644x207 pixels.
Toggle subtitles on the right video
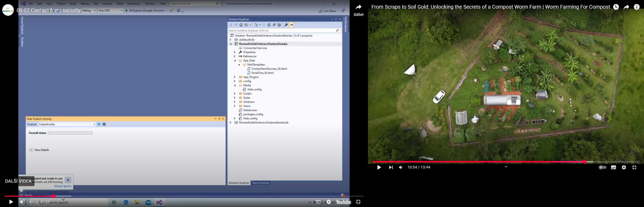pos(613,167)
